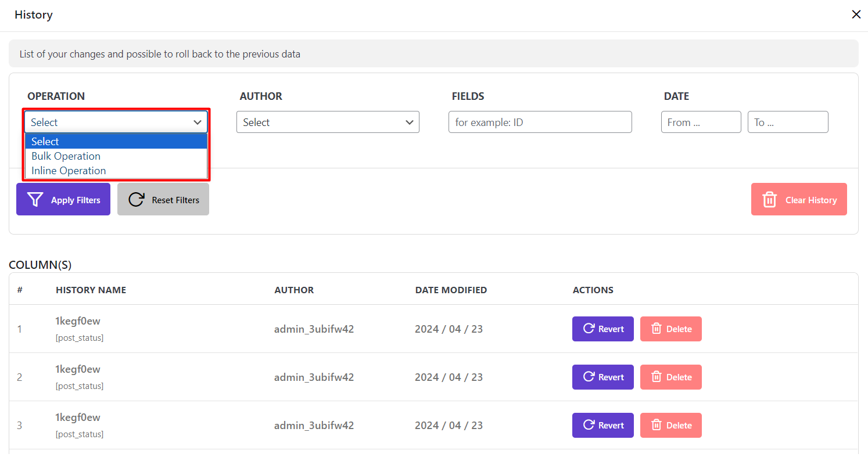Click the revert arrow icon in row 2
Viewport: 868px width, 461px height.
pos(588,377)
